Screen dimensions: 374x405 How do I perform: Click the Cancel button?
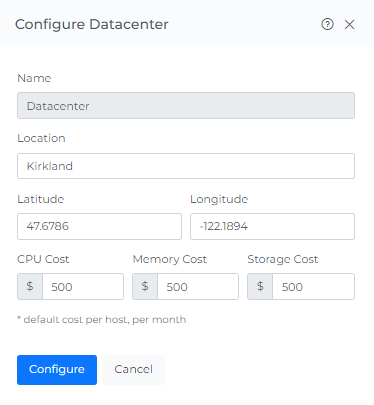click(x=133, y=370)
